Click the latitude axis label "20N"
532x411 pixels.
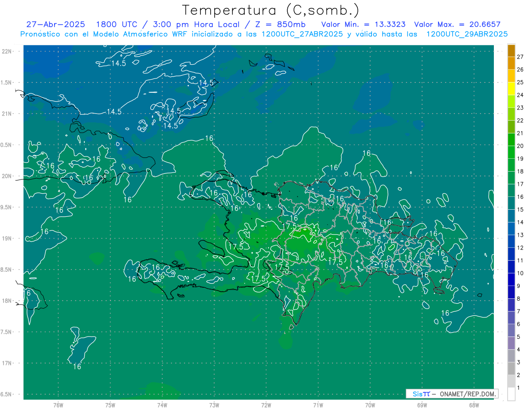click(7, 176)
